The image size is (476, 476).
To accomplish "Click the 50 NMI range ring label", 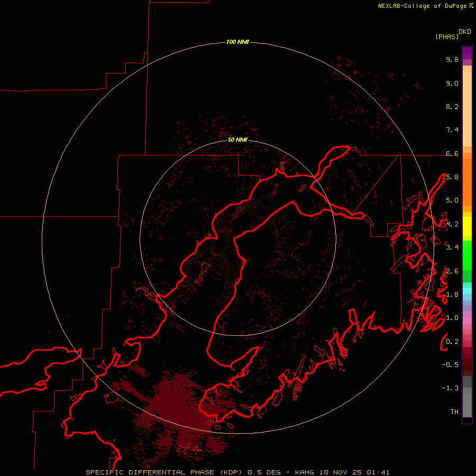I will (x=237, y=140).
